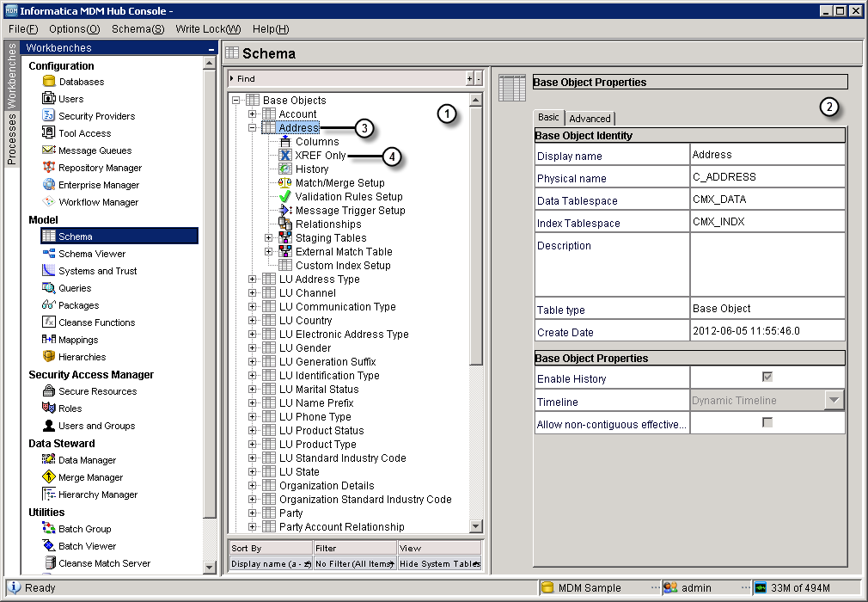Select the Batch Viewer icon
Screen dimensions: 868x602
[x=49, y=545]
